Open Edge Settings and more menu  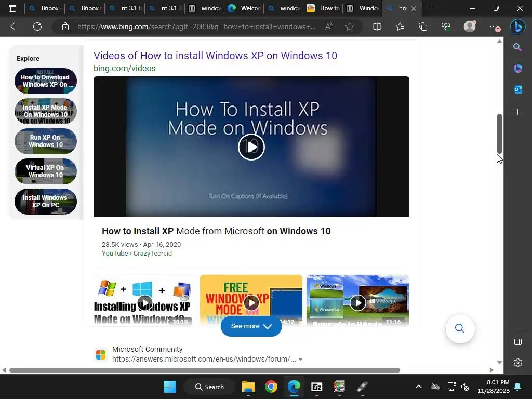[495, 26]
